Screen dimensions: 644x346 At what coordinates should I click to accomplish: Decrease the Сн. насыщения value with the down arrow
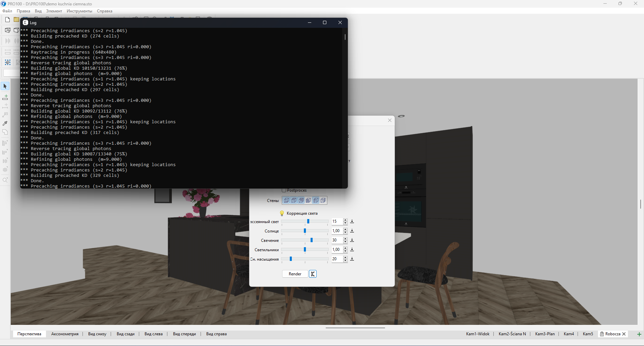[345, 261]
